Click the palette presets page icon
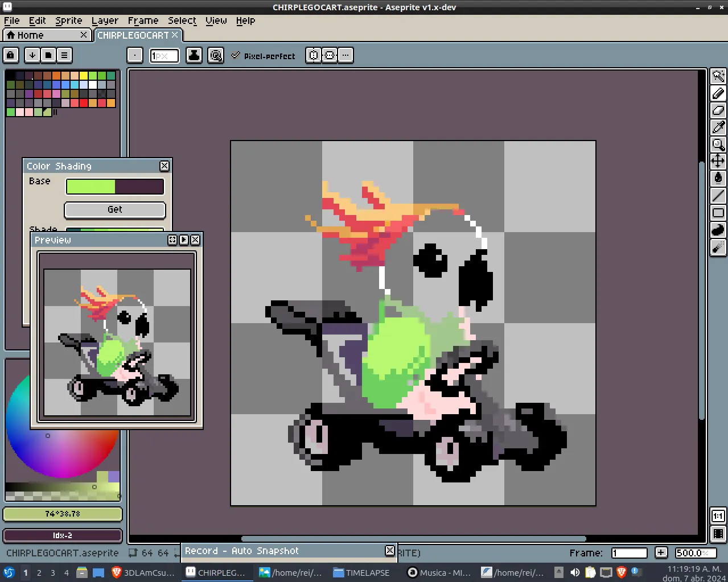 48,55
